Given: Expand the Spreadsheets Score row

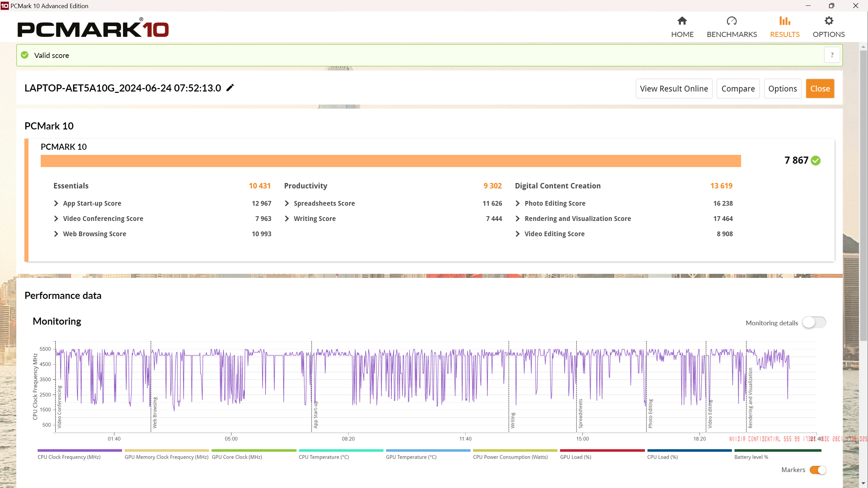Looking at the screenshot, I should click(x=393, y=203).
